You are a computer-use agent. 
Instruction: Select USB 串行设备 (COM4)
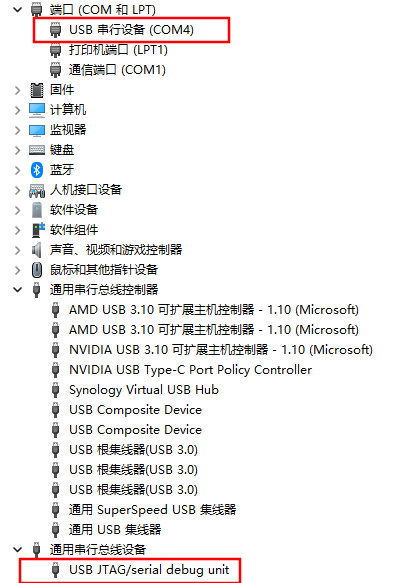pos(131,30)
